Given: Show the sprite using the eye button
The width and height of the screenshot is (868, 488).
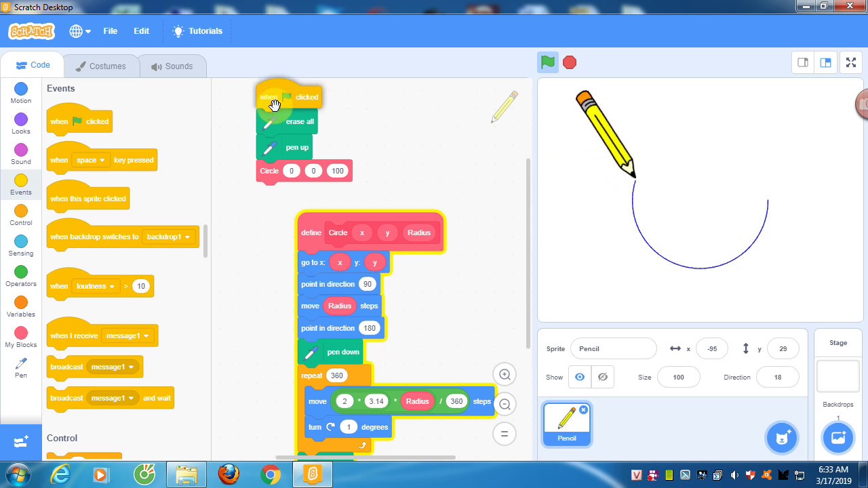Looking at the screenshot, I should pyautogui.click(x=580, y=377).
